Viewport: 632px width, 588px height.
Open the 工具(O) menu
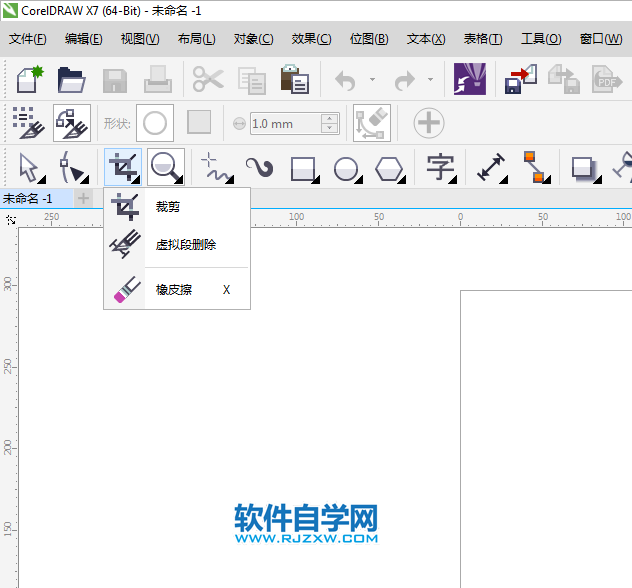click(541, 39)
